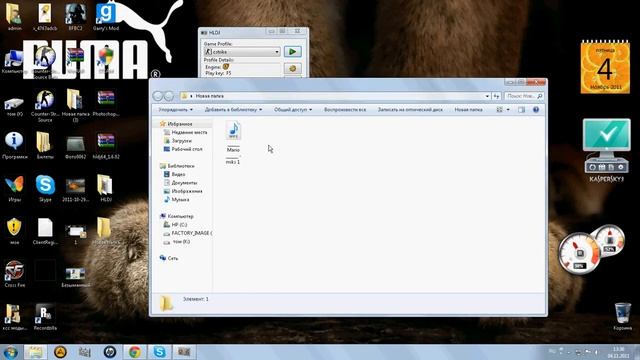Open the Видео library
The image size is (640, 360).
click(x=178, y=174)
